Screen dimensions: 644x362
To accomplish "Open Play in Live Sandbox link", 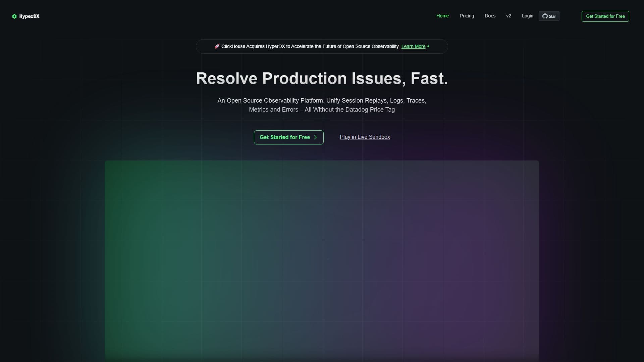I will pos(365,137).
